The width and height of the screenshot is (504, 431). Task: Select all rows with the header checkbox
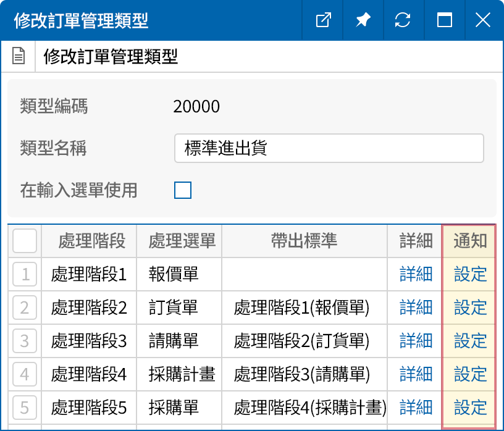pyautogui.click(x=24, y=241)
